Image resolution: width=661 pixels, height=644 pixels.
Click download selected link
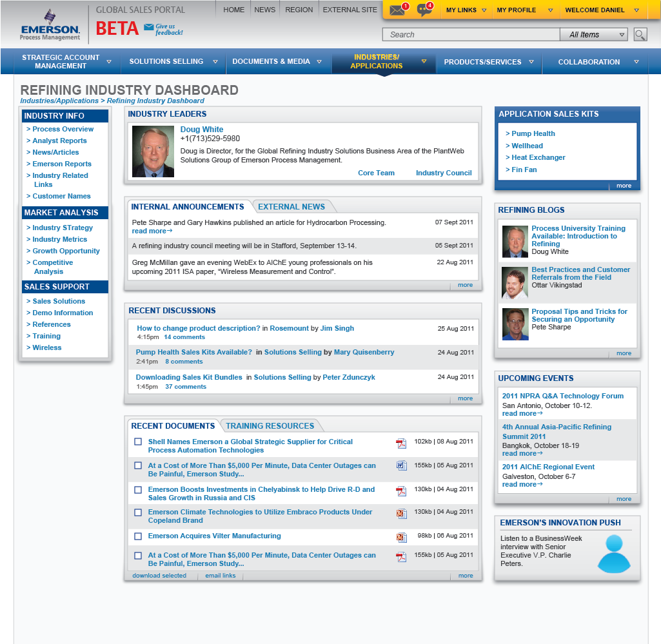click(159, 575)
